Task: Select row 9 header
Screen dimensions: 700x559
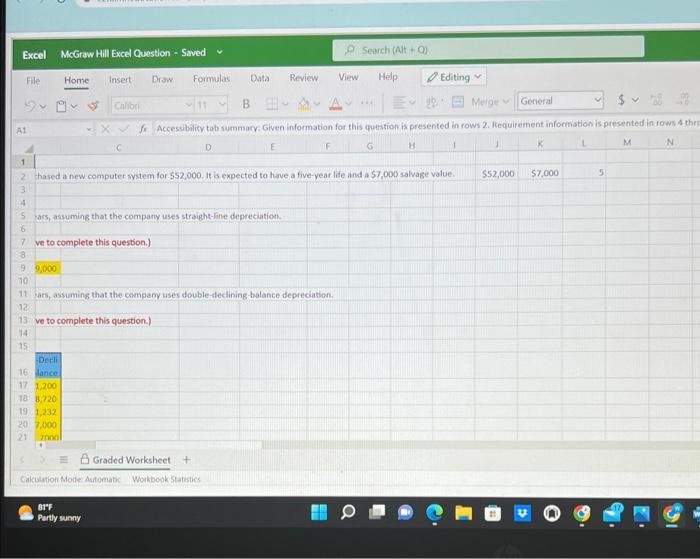Action: point(22,268)
